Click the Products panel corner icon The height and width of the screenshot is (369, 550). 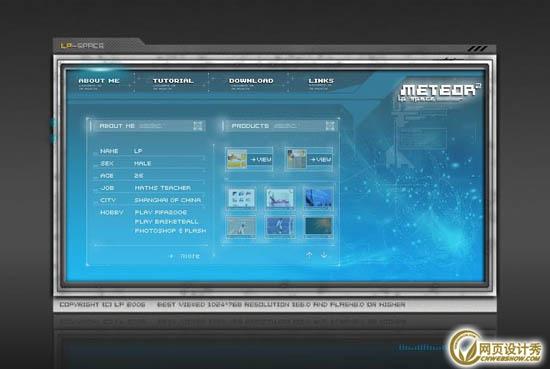pos(330,126)
